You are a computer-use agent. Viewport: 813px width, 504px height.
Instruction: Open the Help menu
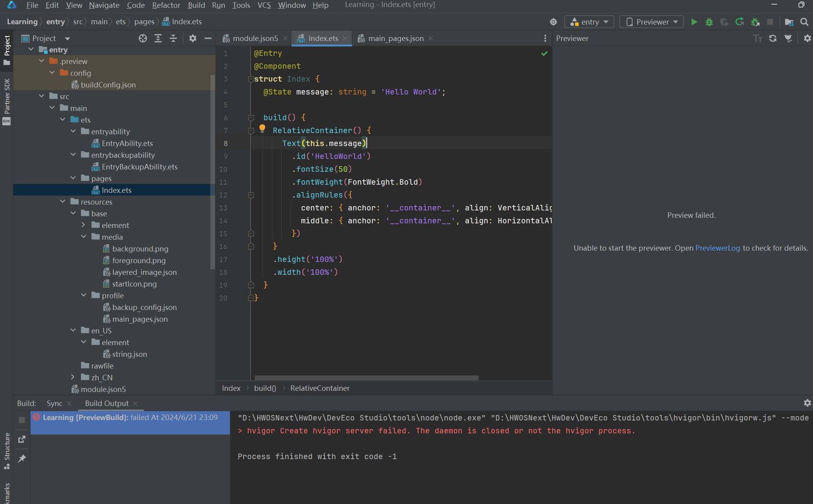tap(320, 5)
